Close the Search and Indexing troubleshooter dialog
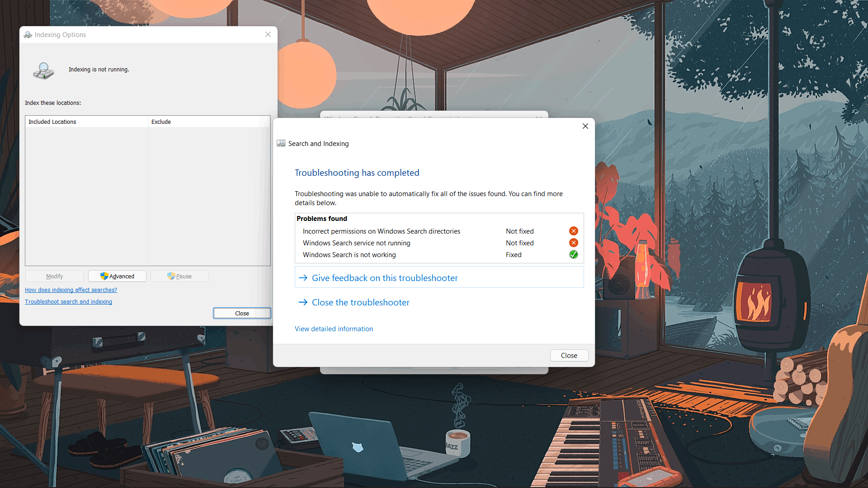The width and height of the screenshot is (868, 488). (569, 355)
